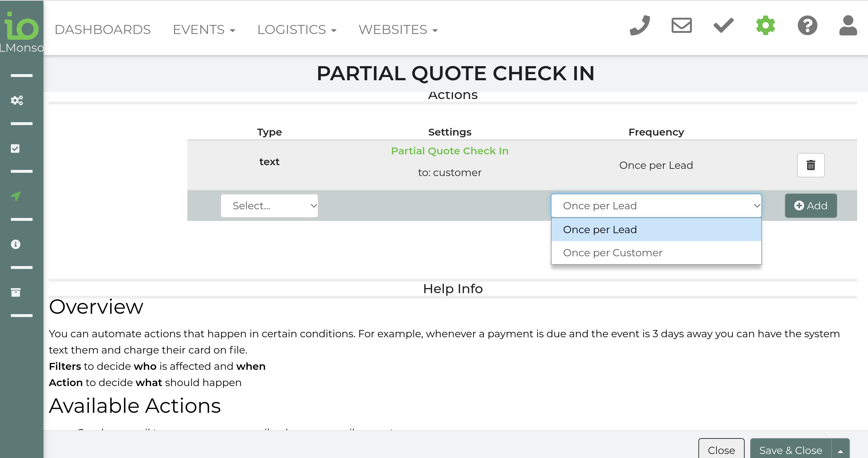Open the green settings gear icon

766,26
